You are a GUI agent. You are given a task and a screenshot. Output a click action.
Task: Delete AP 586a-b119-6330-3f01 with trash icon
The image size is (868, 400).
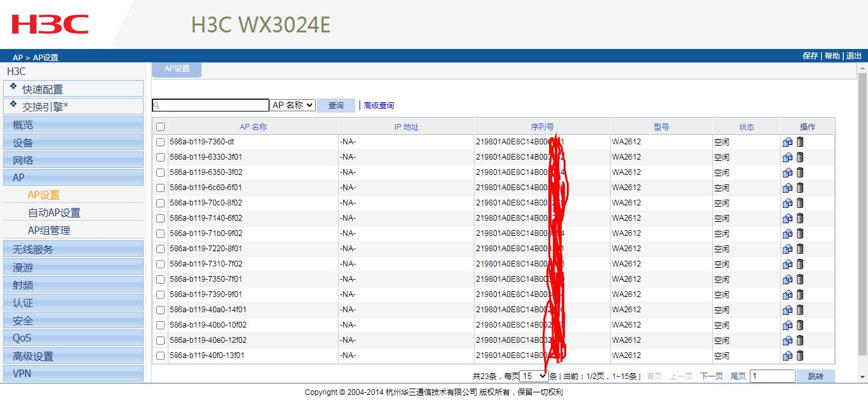800,157
